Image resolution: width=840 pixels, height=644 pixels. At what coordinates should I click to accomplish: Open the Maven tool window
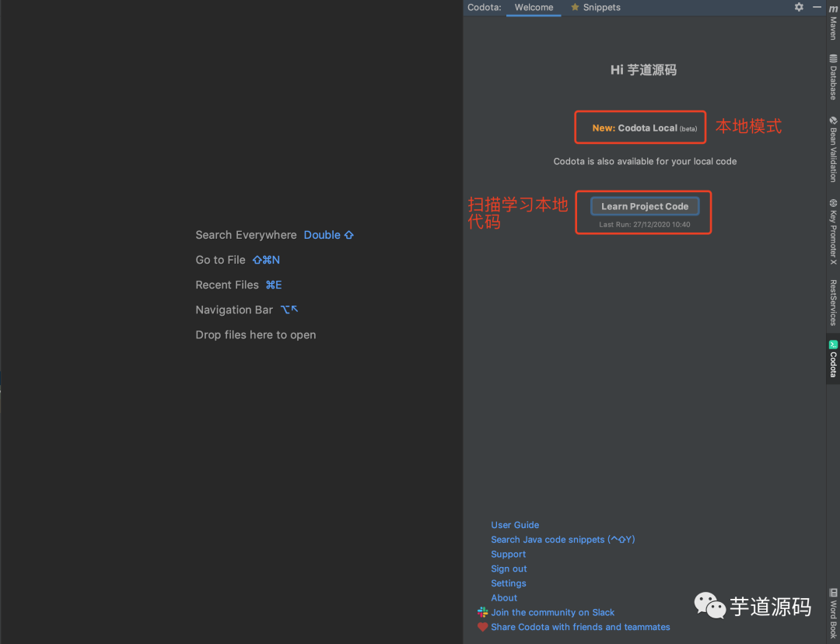pyautogui.click(x=833, y=22)
